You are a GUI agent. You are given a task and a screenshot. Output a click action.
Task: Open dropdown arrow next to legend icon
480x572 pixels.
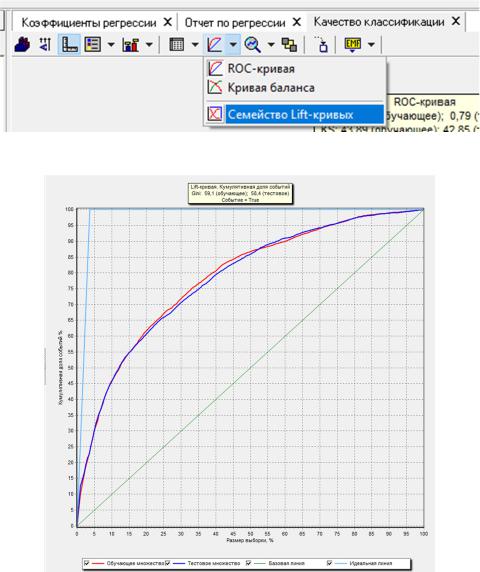coord(111,45)
